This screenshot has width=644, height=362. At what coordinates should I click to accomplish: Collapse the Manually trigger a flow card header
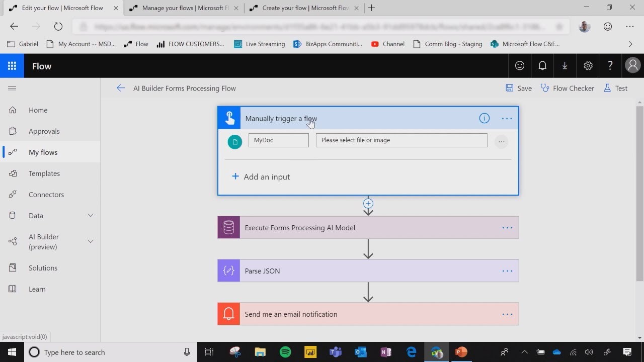pos(368,118)
